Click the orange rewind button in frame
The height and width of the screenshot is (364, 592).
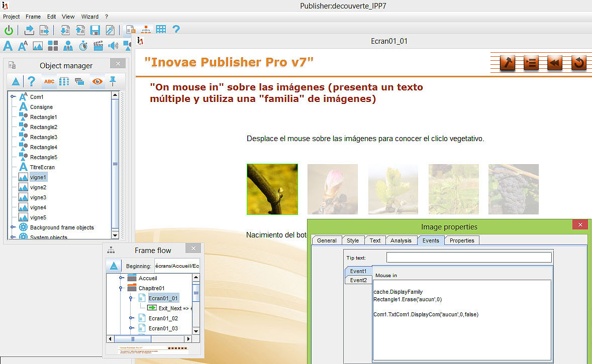pyautogui.click(x=555, y=63)
